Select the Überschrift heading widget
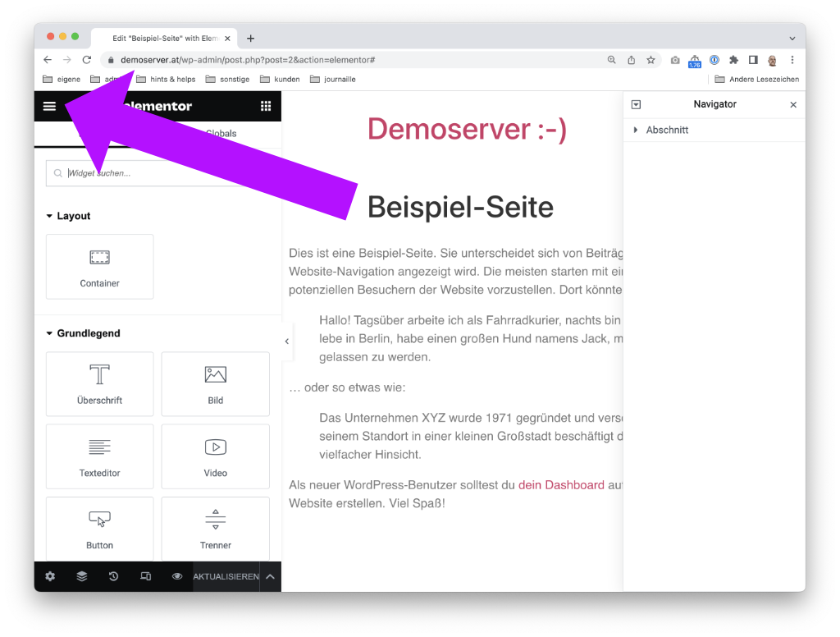Viewport: 840px width, 637px height. pos(99,384)
